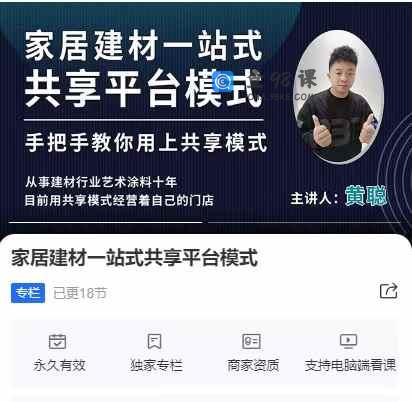
Task: Open the 商家资质 label
Action: click(253, 365)
